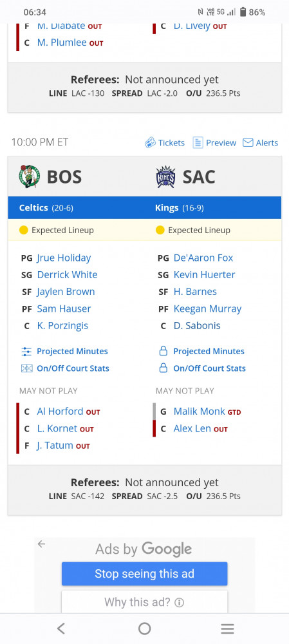Tap the Boston Celtics team logo
The width and height of the screenshot is (289, 644).
click(30, 176)
